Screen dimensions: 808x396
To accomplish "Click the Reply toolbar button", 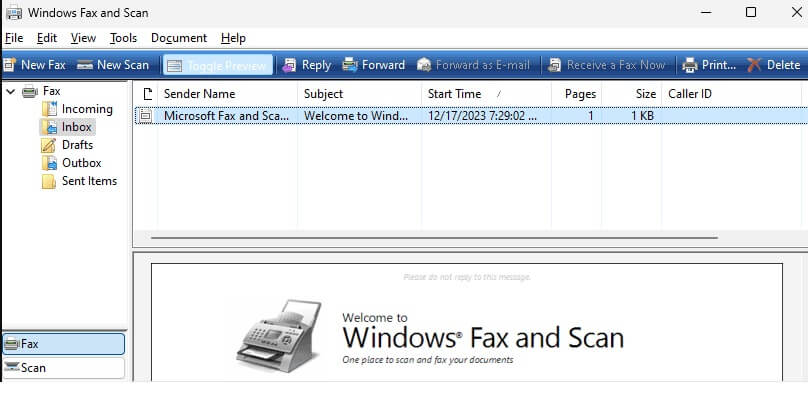I will [x=307, y=65].
